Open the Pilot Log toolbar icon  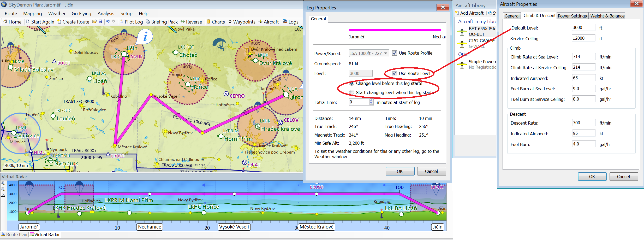[121, 22]
